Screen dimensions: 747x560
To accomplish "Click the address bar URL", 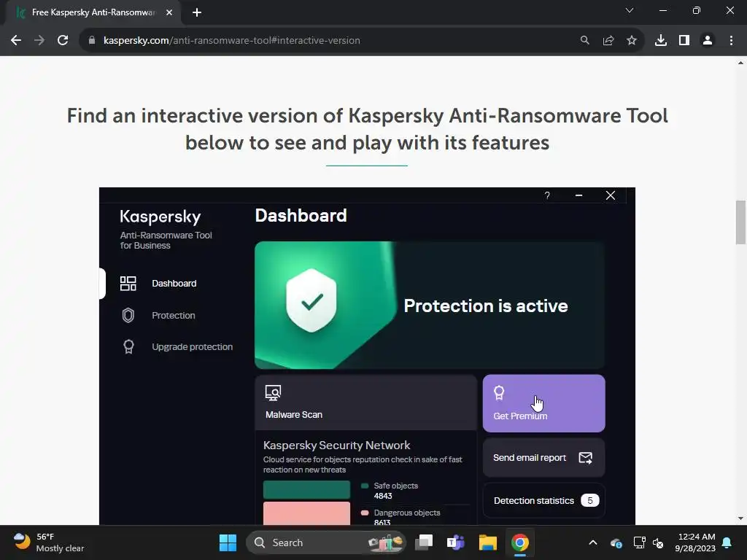I will click(x=231, y=41).
